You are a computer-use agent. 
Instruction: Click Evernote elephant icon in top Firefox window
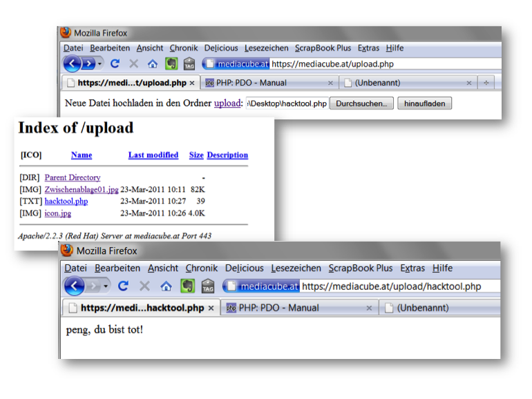171,64
